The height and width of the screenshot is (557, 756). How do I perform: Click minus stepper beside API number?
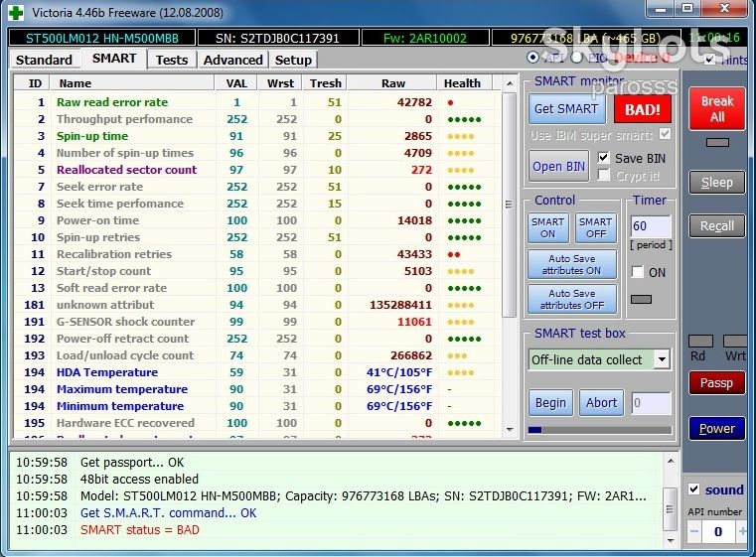coord(693,531)
